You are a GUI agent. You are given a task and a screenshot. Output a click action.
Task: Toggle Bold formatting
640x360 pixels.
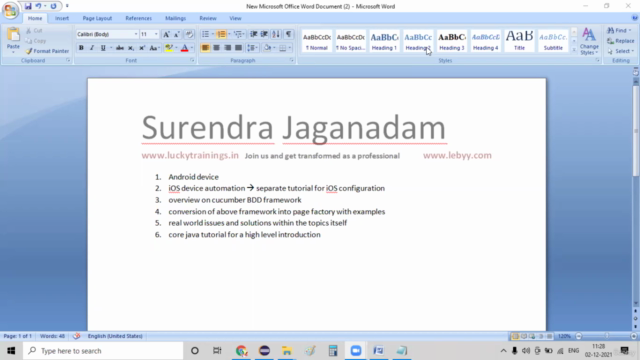(x=81, y=48)
